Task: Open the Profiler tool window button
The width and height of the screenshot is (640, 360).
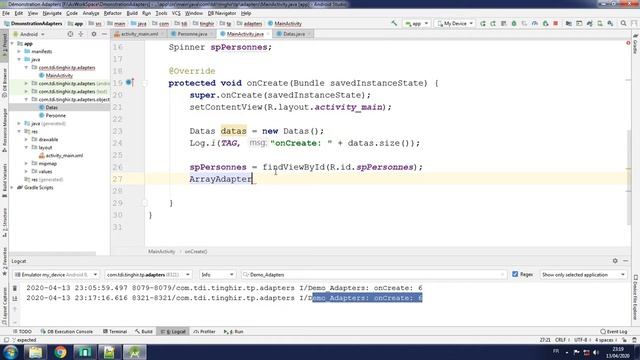Action: tap(204, 331)
